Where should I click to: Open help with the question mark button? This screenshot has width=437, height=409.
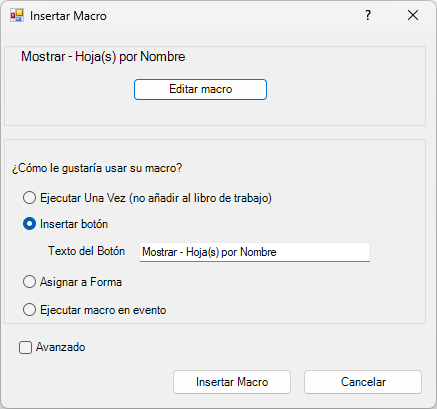tap(368, 15)
